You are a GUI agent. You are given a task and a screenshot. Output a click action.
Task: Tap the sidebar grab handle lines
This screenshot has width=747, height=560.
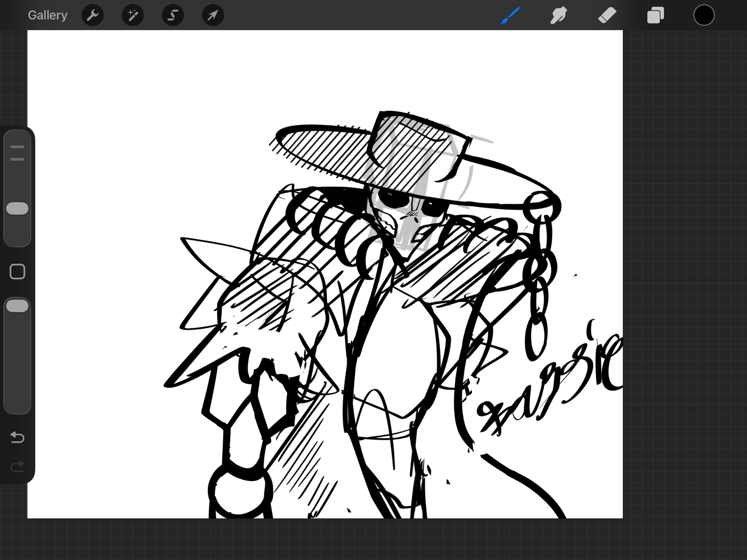coord(18,153)
